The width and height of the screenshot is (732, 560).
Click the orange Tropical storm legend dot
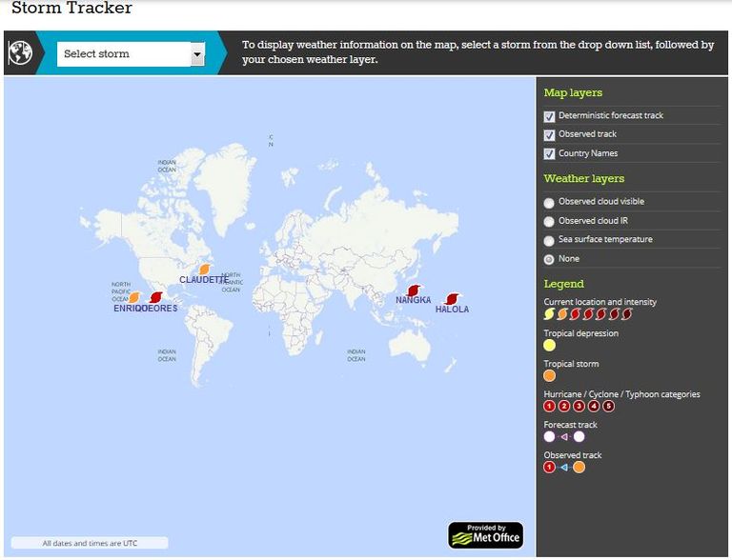tap(549, 375)
